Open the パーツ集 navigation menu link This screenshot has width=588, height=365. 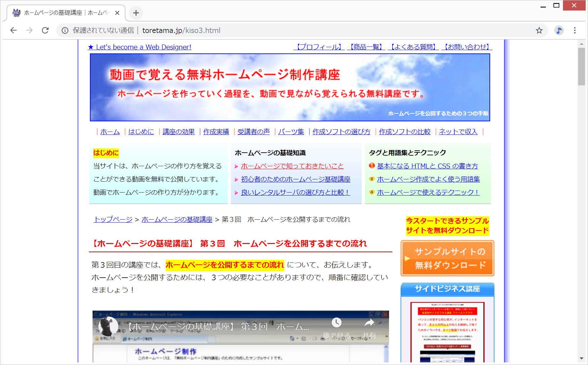(291, 132)
